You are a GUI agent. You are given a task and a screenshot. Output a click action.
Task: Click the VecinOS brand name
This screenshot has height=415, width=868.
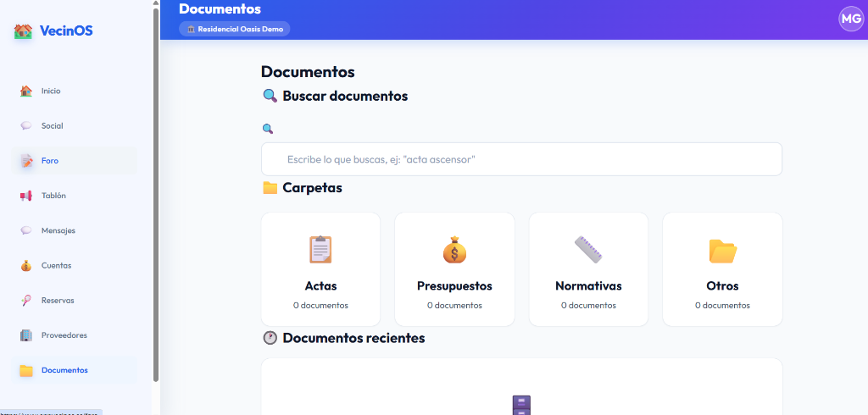pyautogui.click(x=66, y=31)
